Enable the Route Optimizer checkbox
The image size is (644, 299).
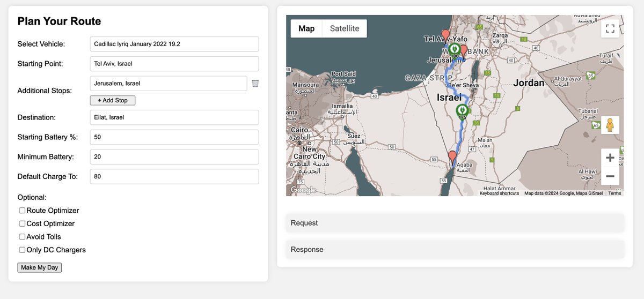[x=23, y=211]
